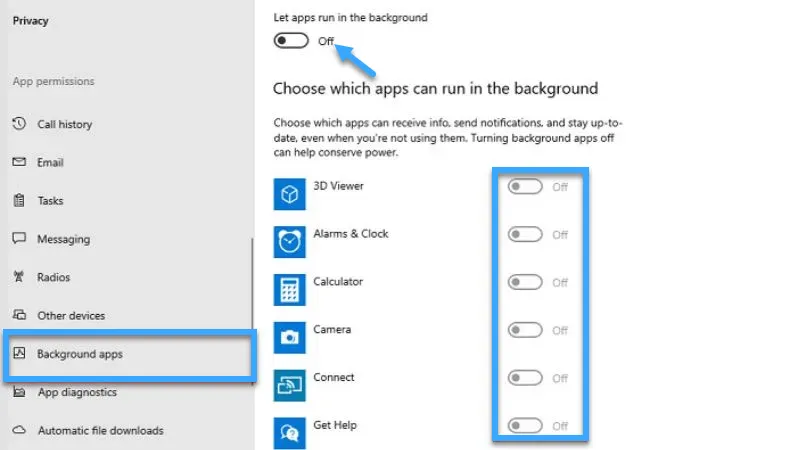Toggle Alarms & Clock background permission
This screenshot has width=800, height=450.
tap(525, 235)
